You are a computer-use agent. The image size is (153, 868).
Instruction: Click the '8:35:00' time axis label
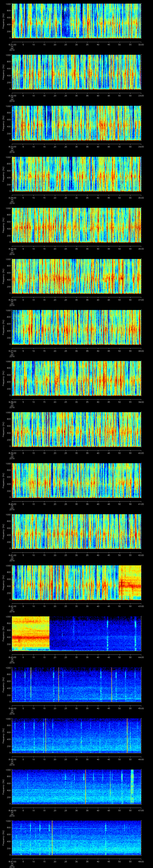pos(12,249)
